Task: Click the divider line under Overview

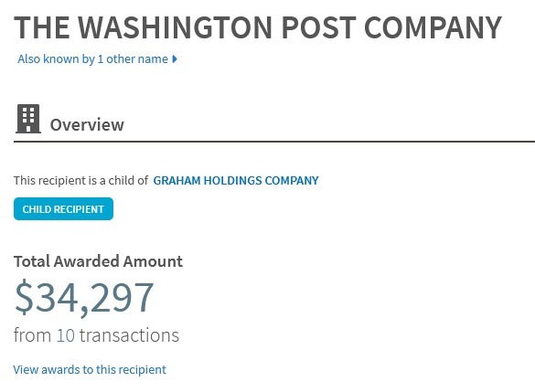Action: coord(274,141)
